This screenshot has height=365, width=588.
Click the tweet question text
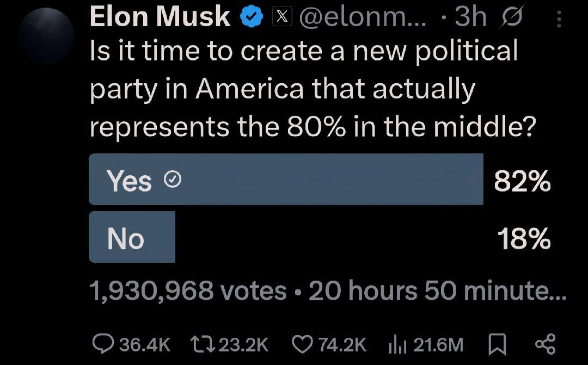pos(312,89)
